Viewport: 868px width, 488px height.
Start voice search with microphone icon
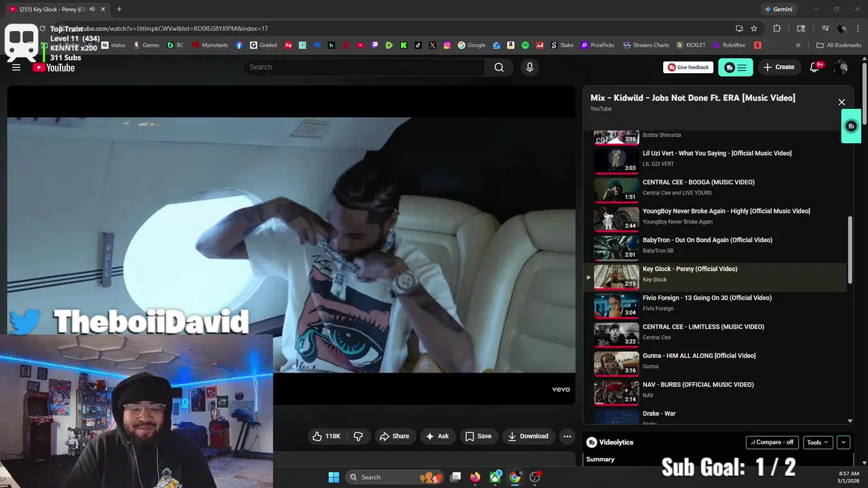(x=530, y=67)
